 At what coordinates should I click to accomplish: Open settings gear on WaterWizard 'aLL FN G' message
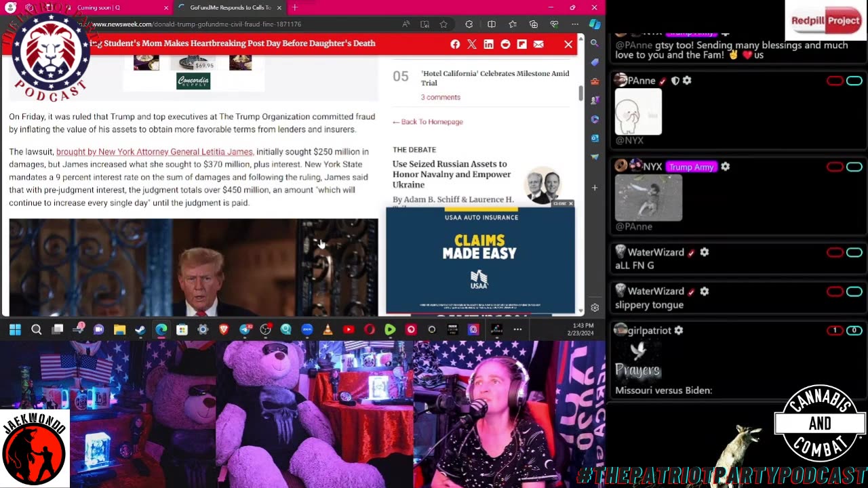point(705,252)
